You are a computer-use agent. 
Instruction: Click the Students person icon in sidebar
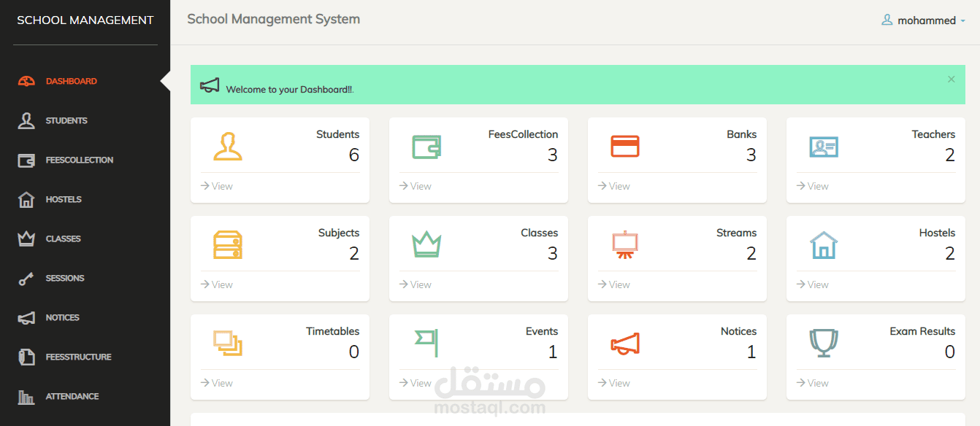coord(26,120)
